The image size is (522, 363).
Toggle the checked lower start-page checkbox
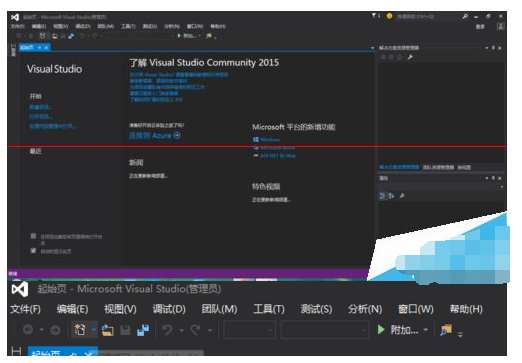click(x=33, y=250)
